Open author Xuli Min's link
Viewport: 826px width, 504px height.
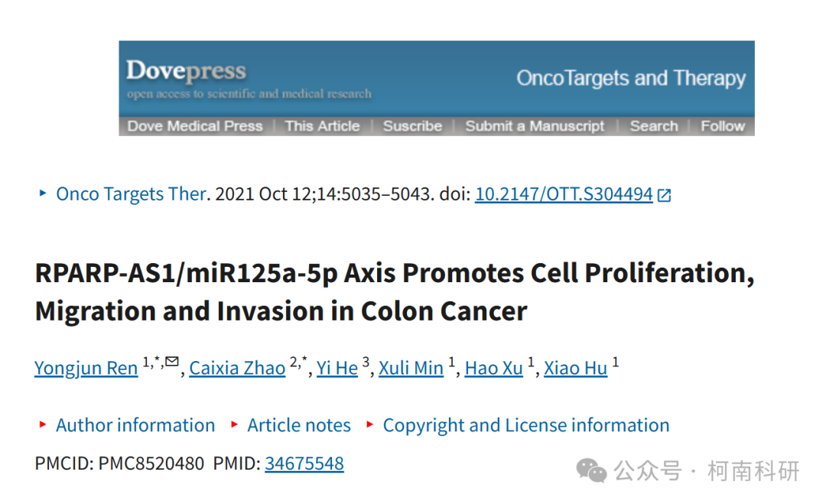click(x=411, y=368)
